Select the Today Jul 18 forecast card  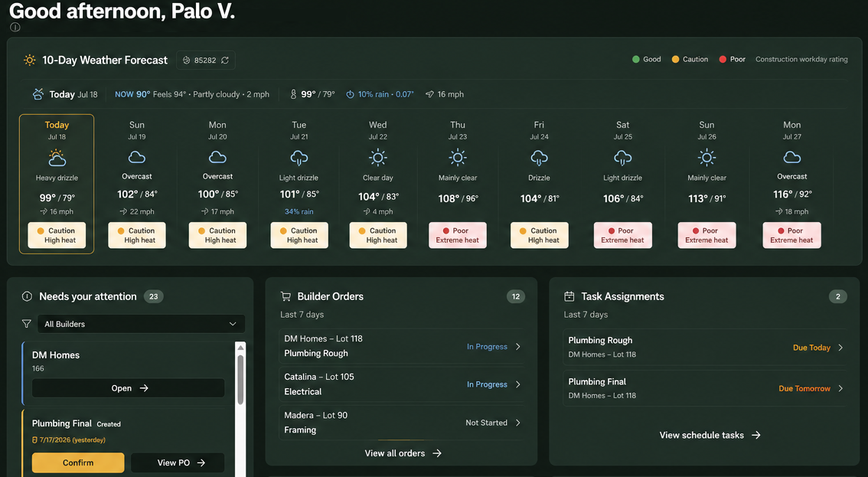click(57, 184)
